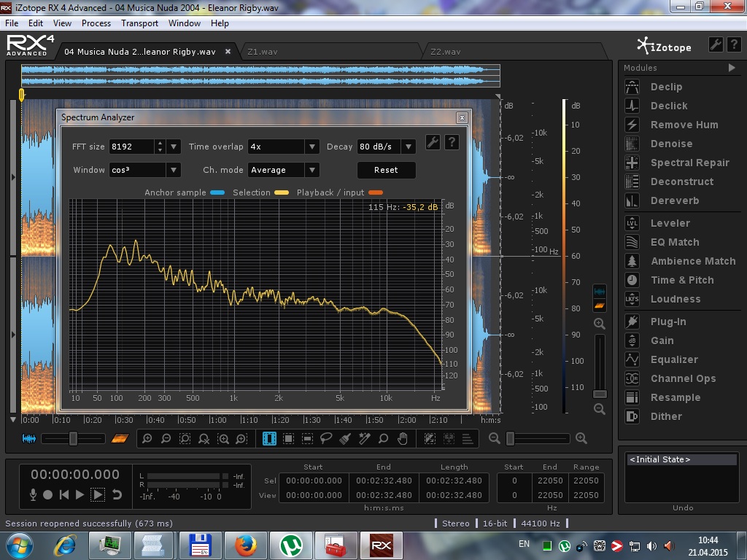Close the Eleanor Rigby.wav tab
747x560 pixels.
[228, 52]
